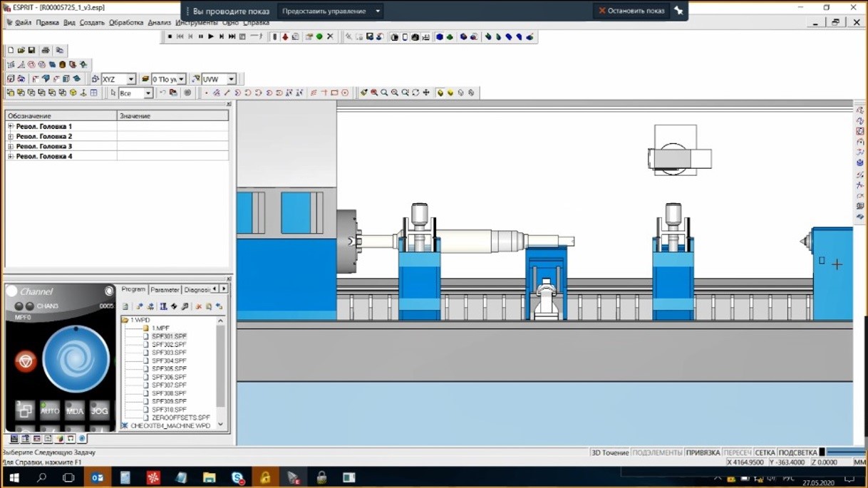Toggle MDA mode on controller
The height and width of the screenshot is (488, 868).
(x=75, y=410)
